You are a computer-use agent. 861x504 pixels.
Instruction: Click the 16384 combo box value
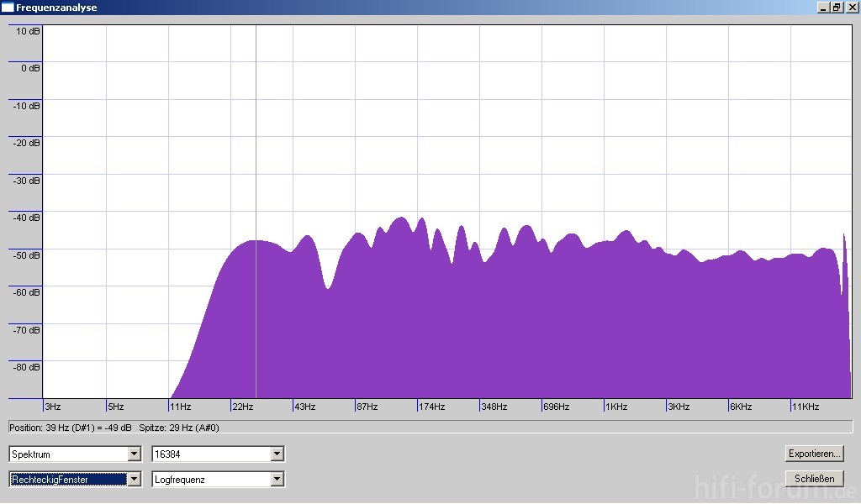click(212, 454)
